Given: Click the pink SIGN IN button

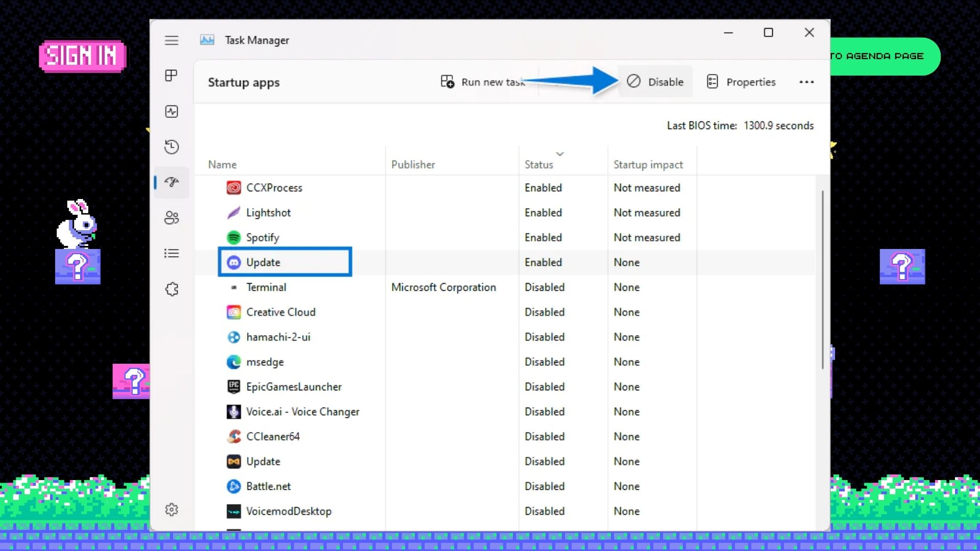Looking at the screenshot, I should (82, 56).
